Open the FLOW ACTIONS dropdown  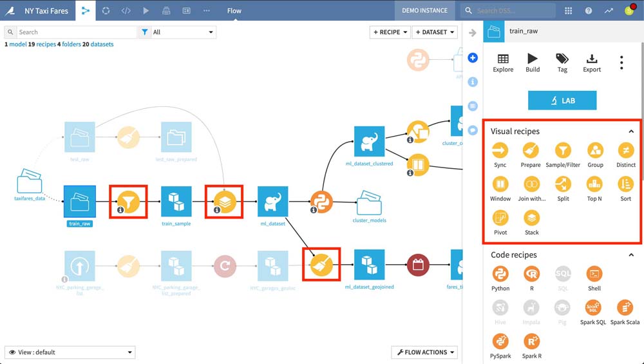click(424, 352)
